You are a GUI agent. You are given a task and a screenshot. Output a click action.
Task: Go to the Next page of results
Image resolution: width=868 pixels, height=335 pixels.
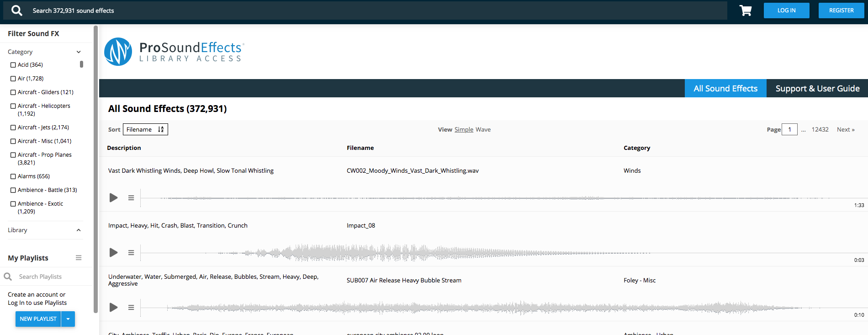(846, 129)
